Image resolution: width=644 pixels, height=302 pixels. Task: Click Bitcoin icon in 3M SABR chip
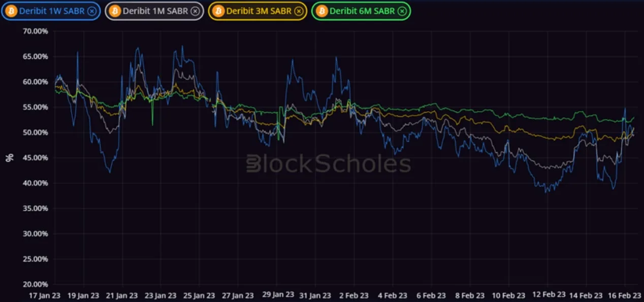[x=218, y=11]
